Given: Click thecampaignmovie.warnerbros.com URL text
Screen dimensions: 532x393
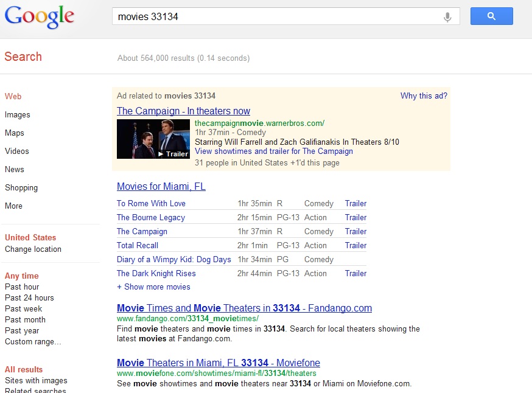Looking at the screenshot, I should coord(259,123).
